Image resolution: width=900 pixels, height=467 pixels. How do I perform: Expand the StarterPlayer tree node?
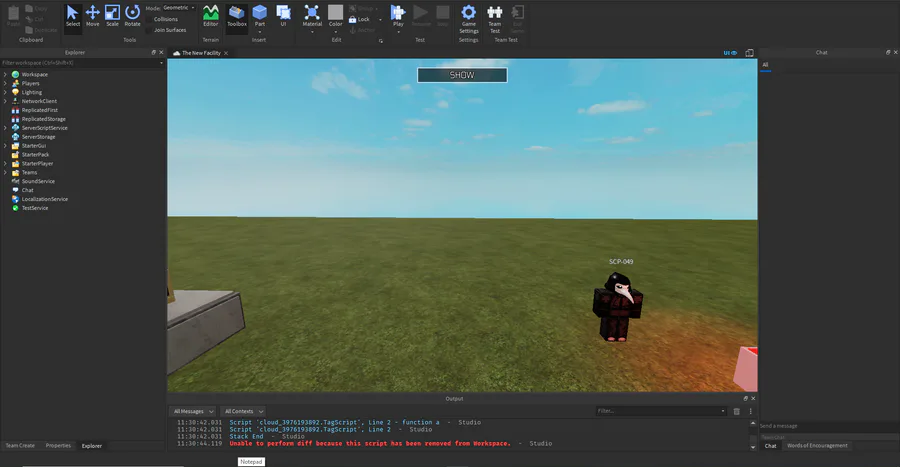(x=5, y=164)
